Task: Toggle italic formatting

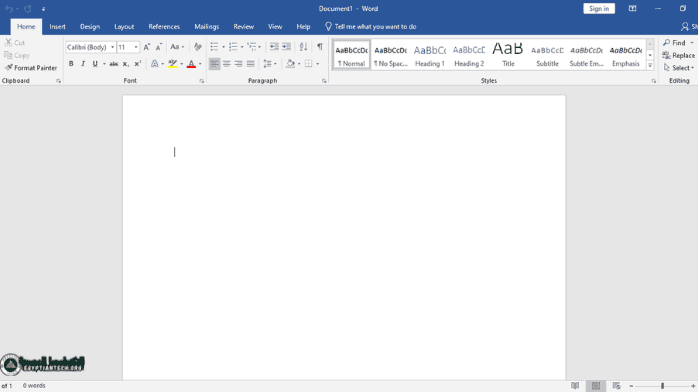Action: click(83, 64)
